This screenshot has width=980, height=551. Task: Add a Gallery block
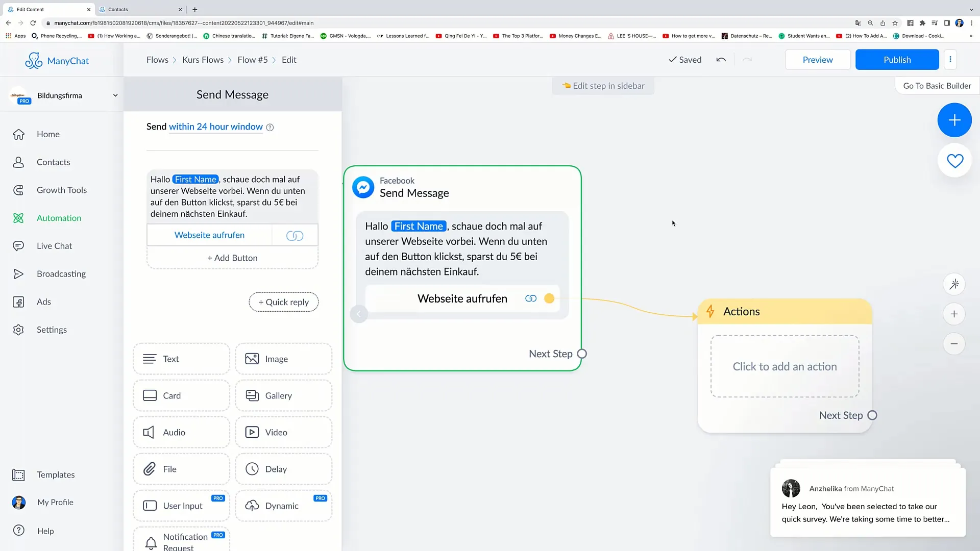coord(283,396)
